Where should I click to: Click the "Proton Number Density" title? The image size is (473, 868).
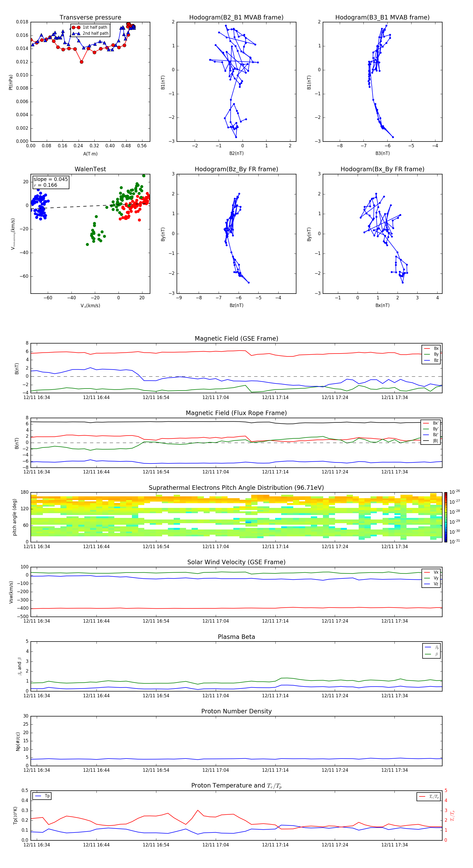click(236, 711)
